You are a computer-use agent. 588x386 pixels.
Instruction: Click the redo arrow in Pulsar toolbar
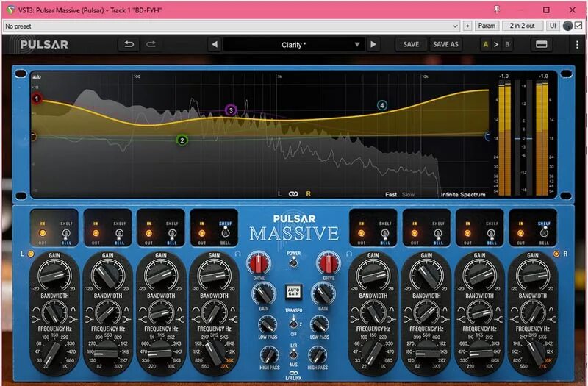[x=151, y=44]
